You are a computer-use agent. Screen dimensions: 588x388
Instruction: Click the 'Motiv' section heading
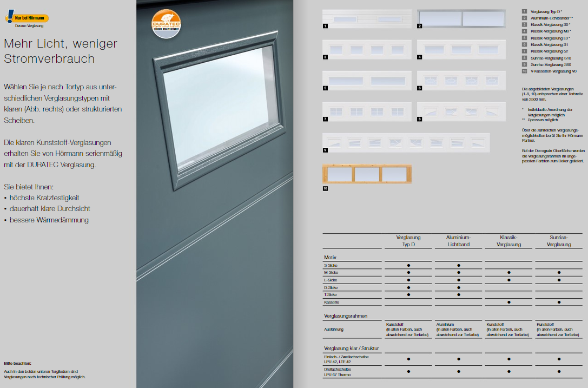[330, 258]
